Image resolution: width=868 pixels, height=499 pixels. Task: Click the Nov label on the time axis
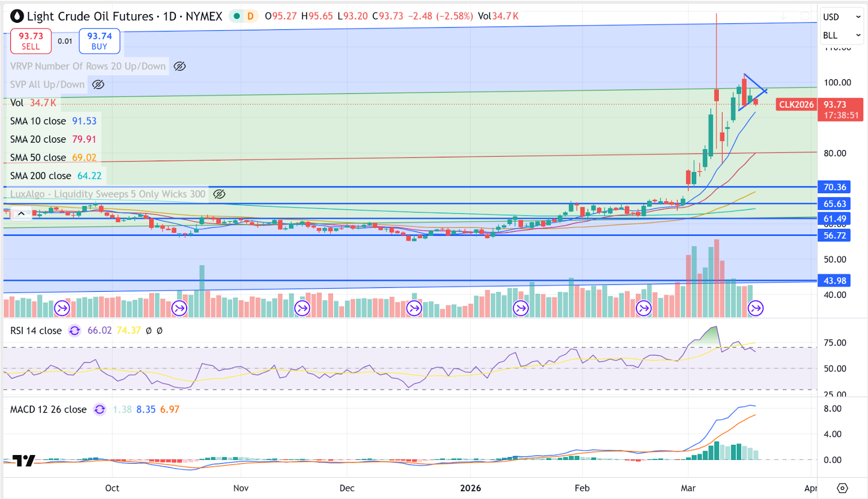[x=241, y=488]
